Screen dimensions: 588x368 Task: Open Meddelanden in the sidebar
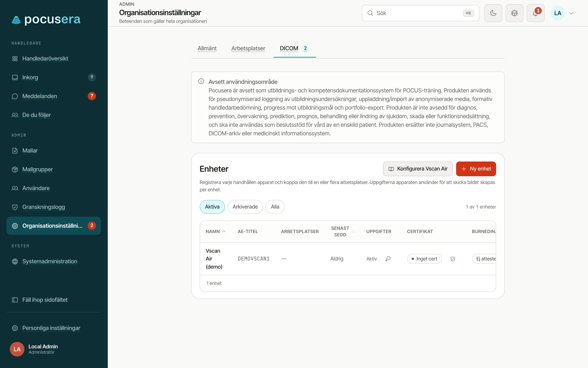point(54,96)
